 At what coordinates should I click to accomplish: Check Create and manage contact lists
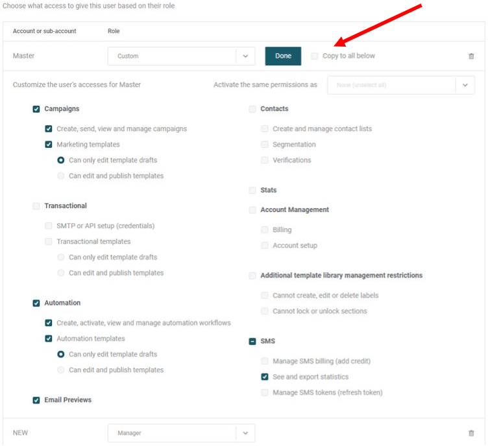click(265, 129)
